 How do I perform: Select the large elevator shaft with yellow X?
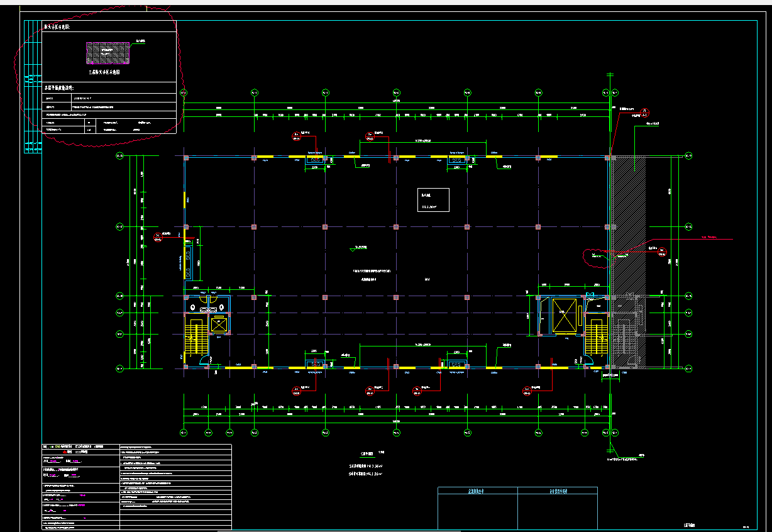(563, 316)
